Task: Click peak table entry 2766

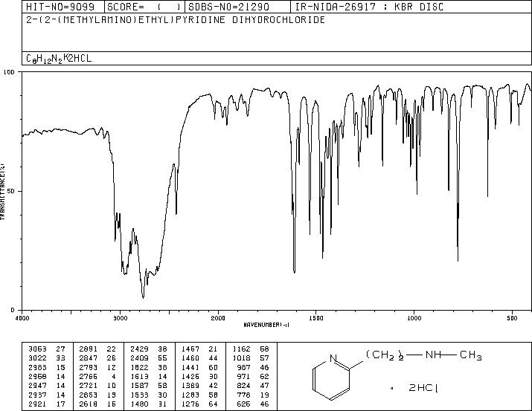Action: [89, 376]
